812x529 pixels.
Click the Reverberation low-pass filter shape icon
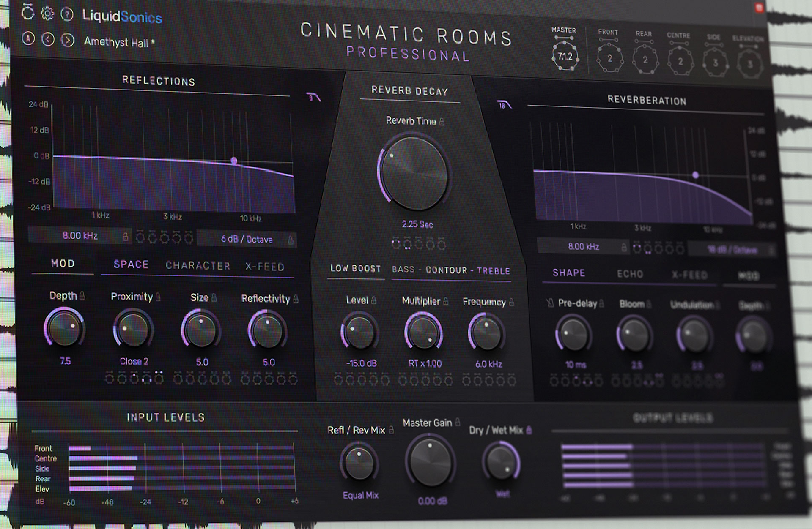(x=504, y=104)
